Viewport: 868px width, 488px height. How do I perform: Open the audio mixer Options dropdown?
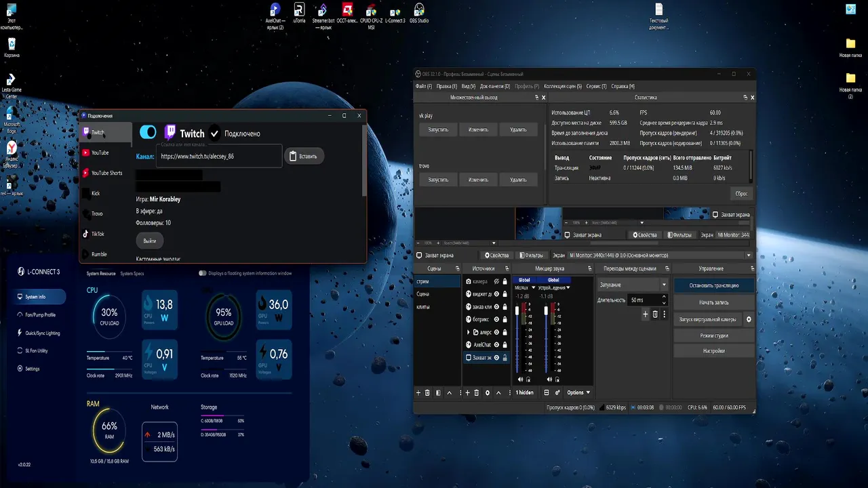pos(578,392)
